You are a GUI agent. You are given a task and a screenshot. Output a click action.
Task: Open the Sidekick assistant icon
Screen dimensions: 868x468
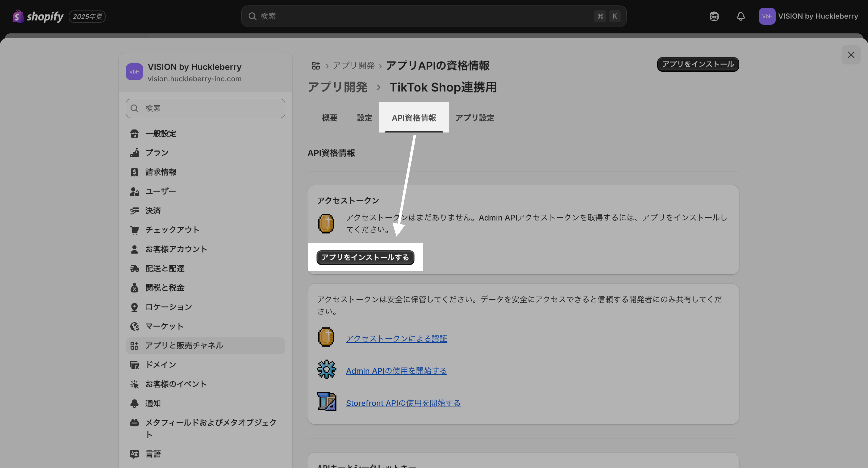click(x=714, y=16)
